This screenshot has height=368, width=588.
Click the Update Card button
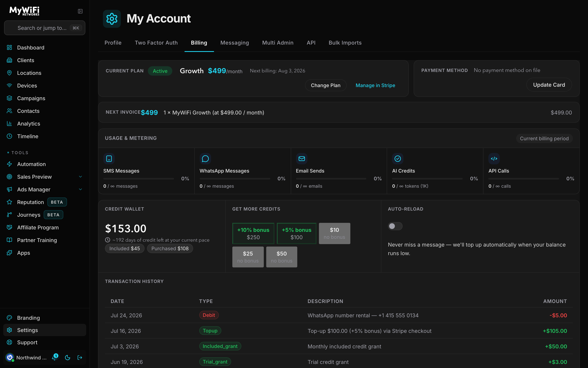(549, 85)
